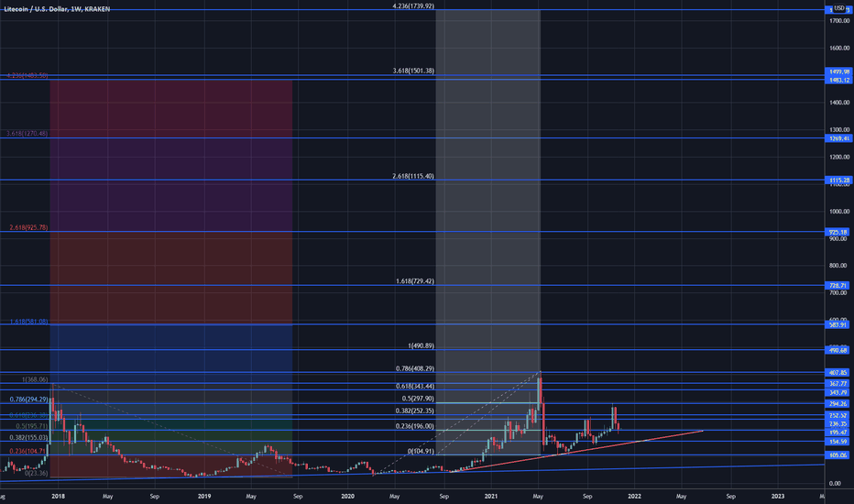Click the 407.85 price tag on axis

(838, 373)
